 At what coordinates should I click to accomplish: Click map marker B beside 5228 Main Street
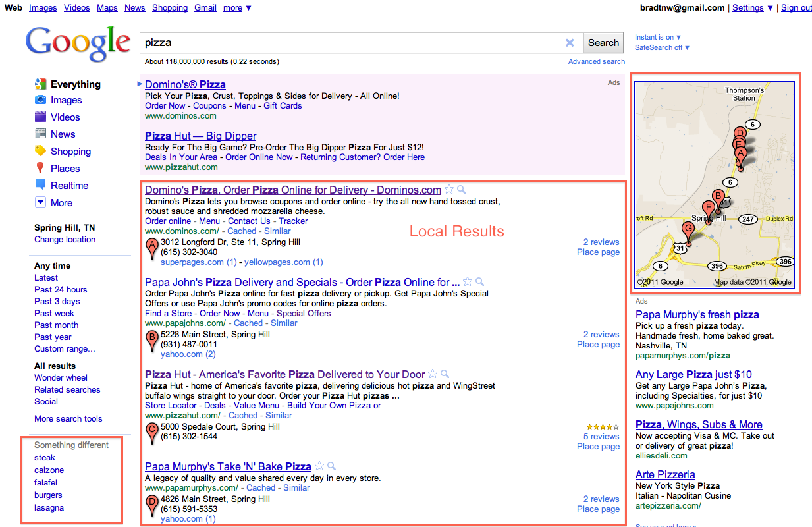click(x=153, y=343)
